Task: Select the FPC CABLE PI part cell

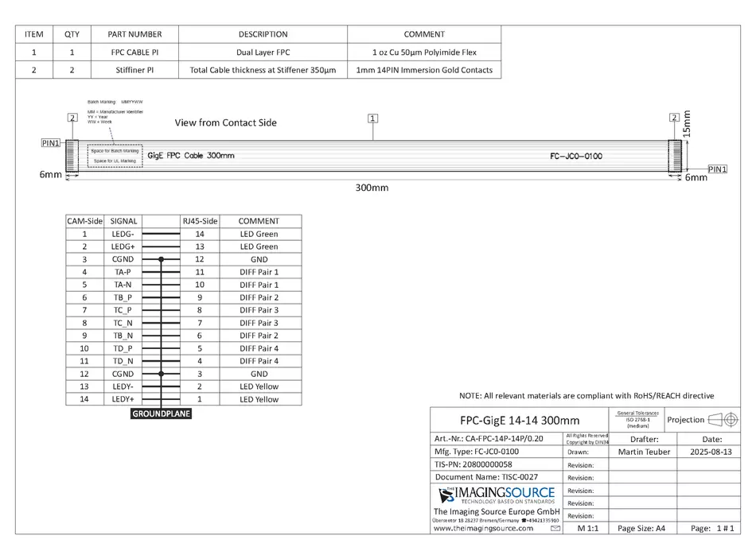Action: [134, 52]
